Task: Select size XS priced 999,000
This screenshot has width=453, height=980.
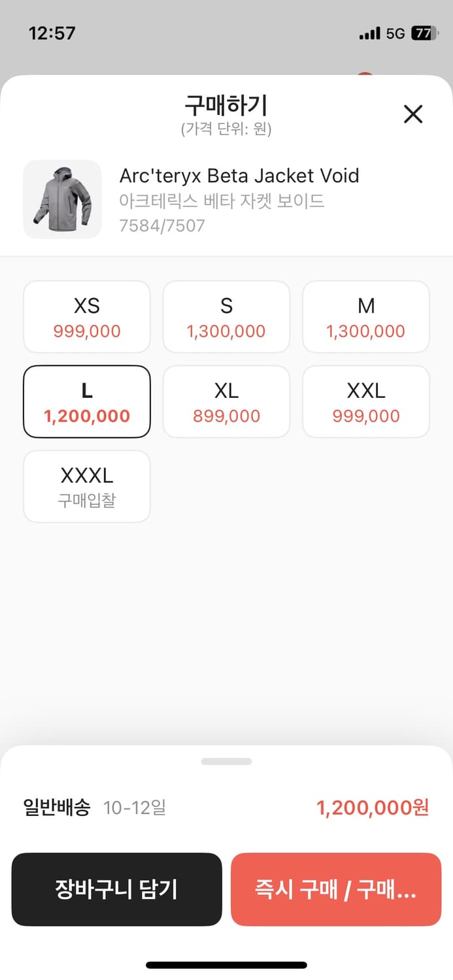Action: (87, 317)
